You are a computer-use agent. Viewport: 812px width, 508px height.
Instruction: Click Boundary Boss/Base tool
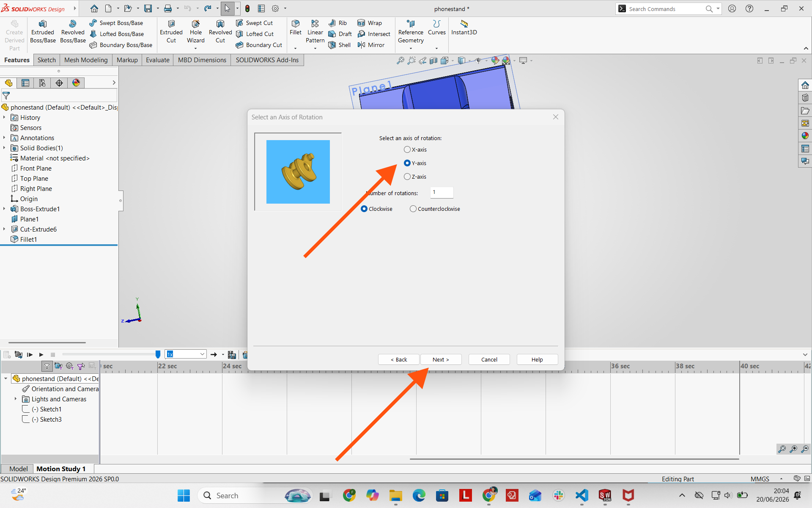tap(121, 45)
